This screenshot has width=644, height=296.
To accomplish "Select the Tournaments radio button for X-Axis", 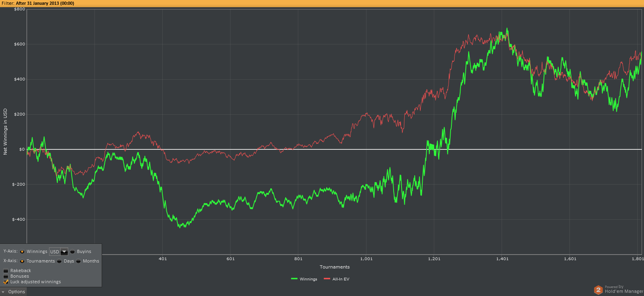I will pos(22,261).
